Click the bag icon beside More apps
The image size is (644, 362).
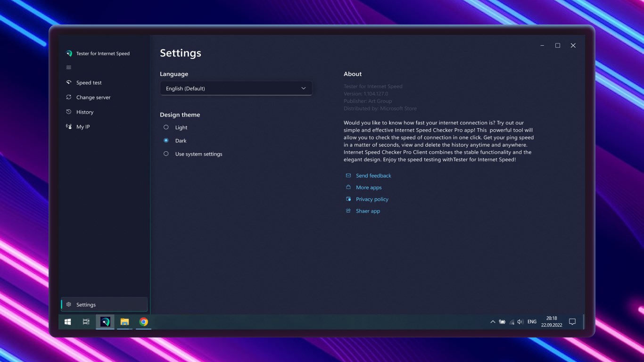348,187
